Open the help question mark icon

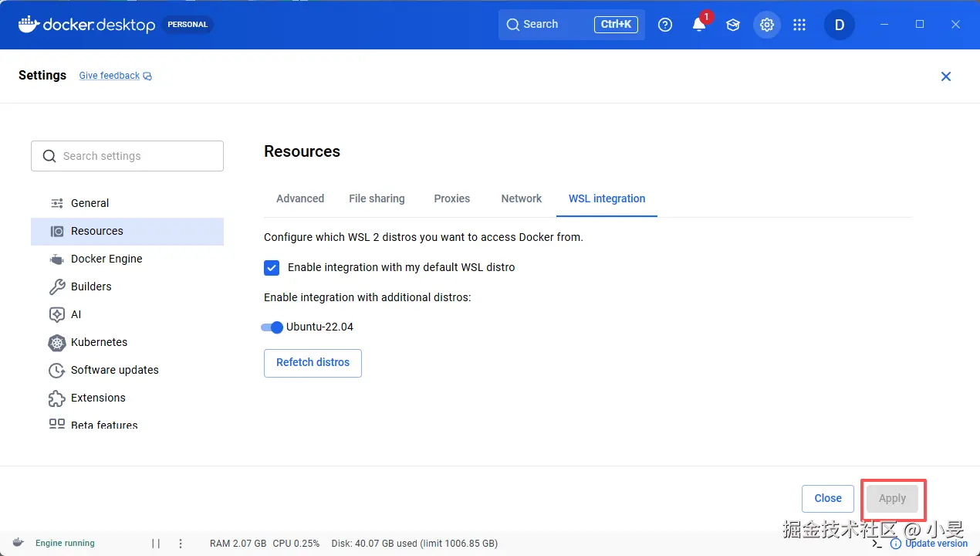[665, 25]
